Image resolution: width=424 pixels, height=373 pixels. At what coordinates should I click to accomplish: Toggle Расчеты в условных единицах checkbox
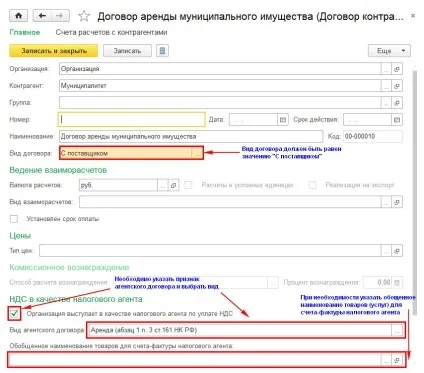click(188, 185)
